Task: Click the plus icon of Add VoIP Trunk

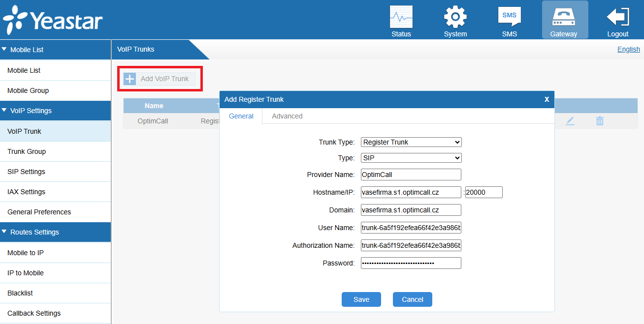Action: (129, 79)
